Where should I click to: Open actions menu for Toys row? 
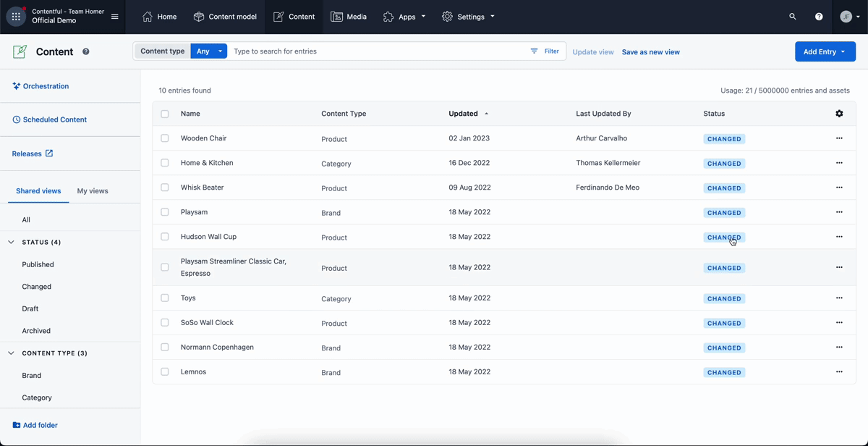839,298
